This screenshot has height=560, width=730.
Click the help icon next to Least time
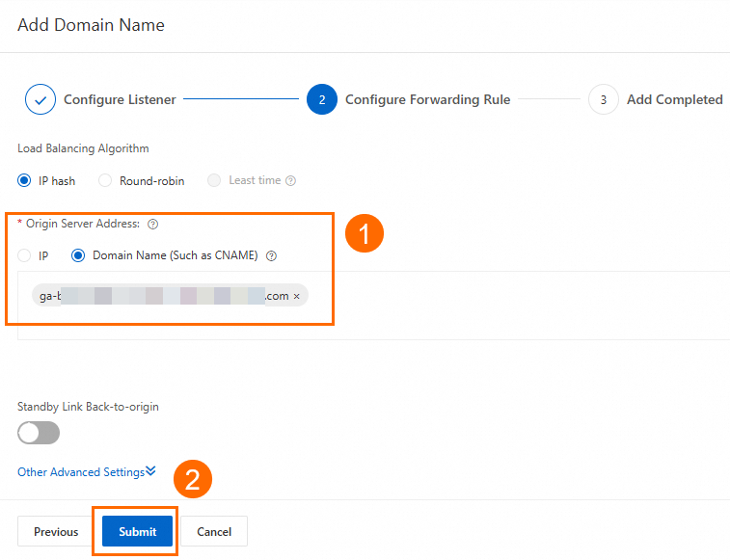click(291, 180)
